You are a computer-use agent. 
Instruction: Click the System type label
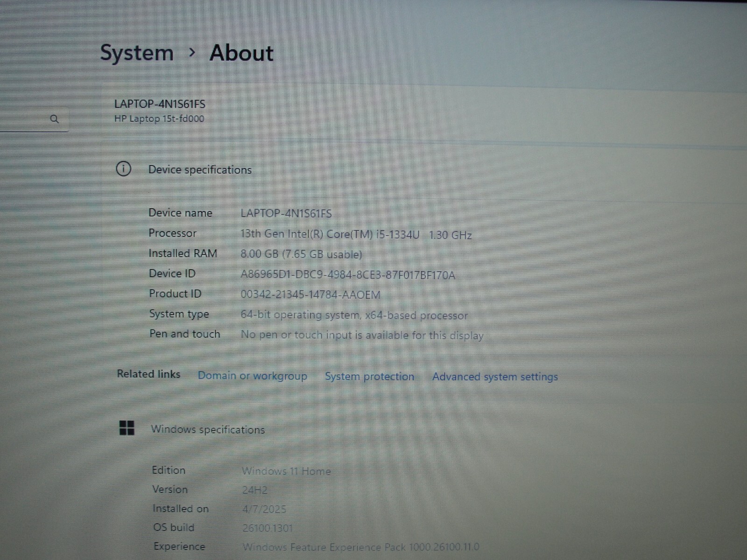tap(179, 314)
